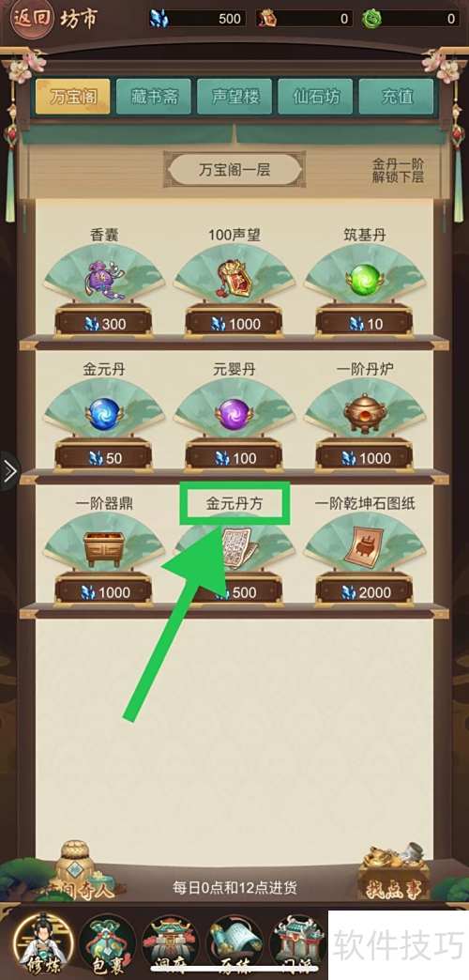Select the blue 金元丹 pill
The width and height of the screenshot is (469, 980).
104,413
